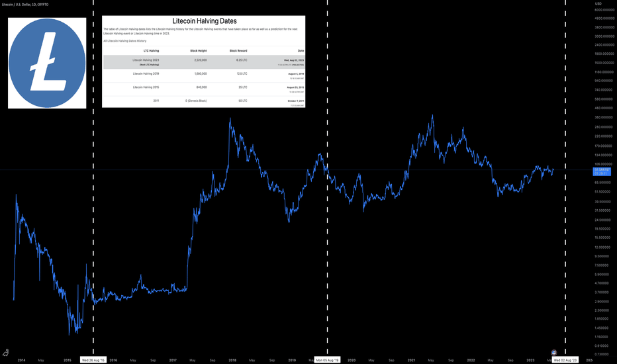
Task: Click the 12.000000 label on the price axis
Action: coord(602,247)
